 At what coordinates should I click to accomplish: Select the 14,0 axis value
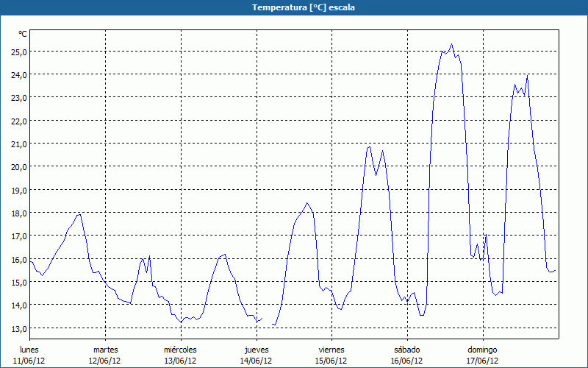click(x=19, y=305)
